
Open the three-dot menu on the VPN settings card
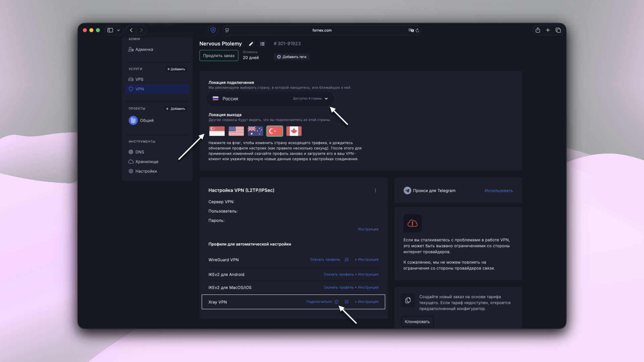click(x=375, y=190)
